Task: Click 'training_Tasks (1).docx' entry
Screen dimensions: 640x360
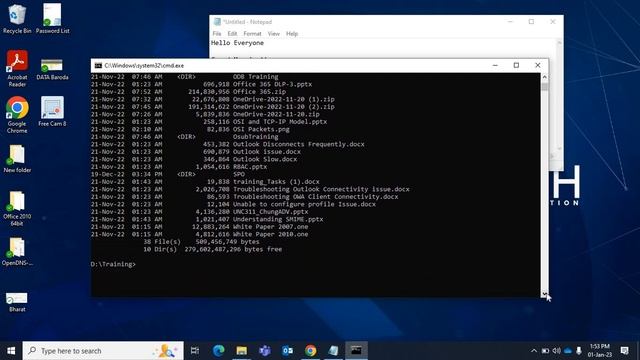Action: point(276,182)
